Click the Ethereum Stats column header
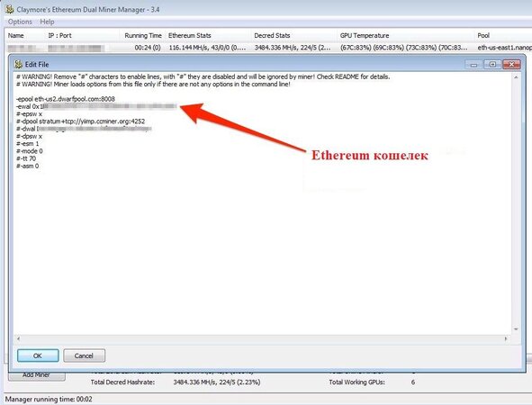Screen dimensions: 532x405 tap(189, 36)
